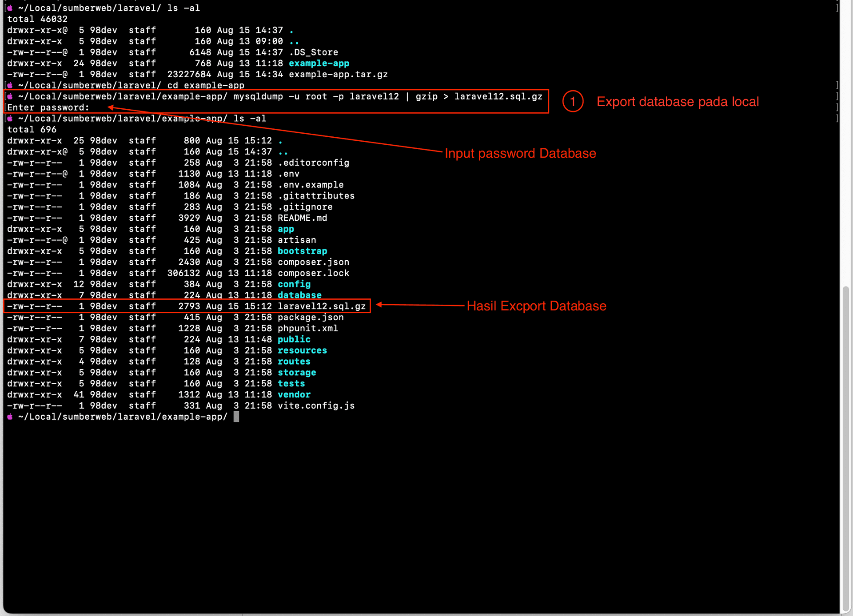Screen dimensions: 853x616
Task: Click the apple icon beside the cd example-app prompt
Action: (x=10, y=85)
